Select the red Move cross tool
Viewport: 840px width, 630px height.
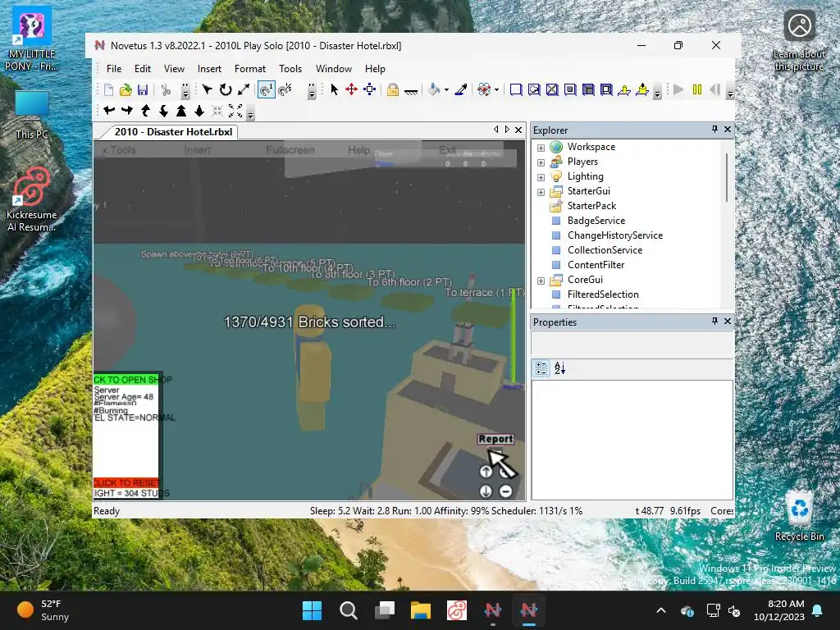point(351,89)
